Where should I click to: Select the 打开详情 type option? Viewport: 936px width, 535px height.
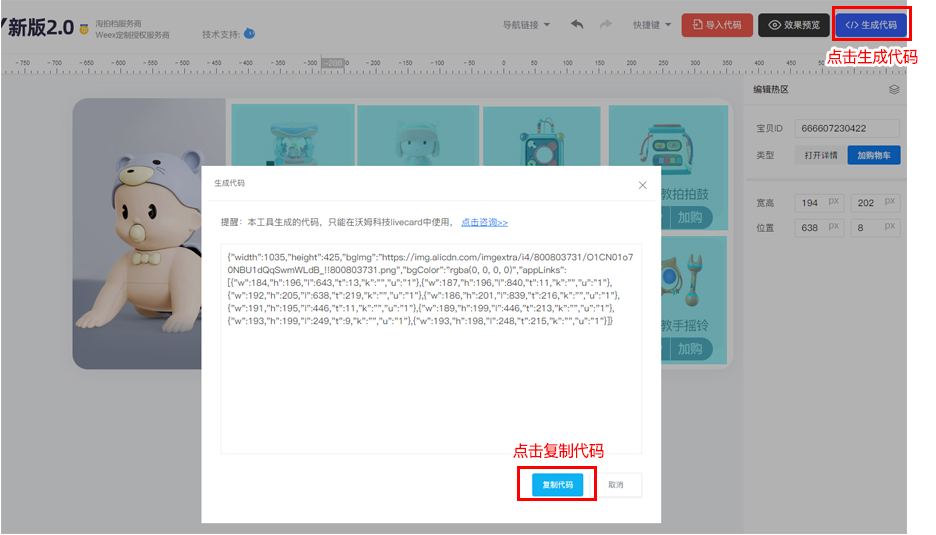(x=821, y=155)
